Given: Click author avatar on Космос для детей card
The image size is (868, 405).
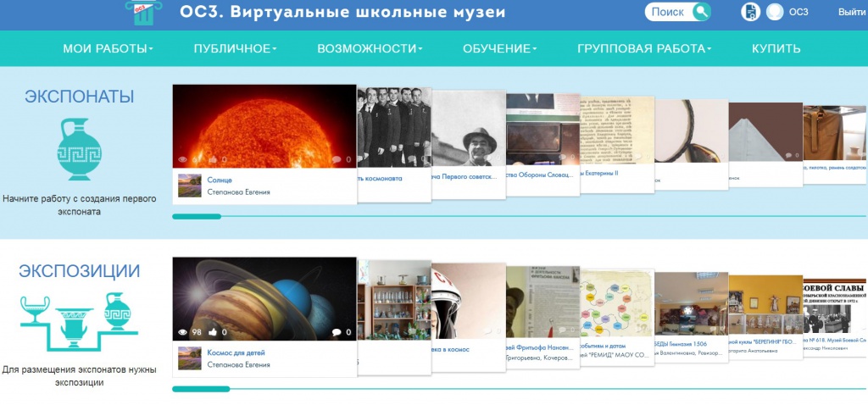Looking at the screenshot, I should pyautogui.click(x=189, y=358).
